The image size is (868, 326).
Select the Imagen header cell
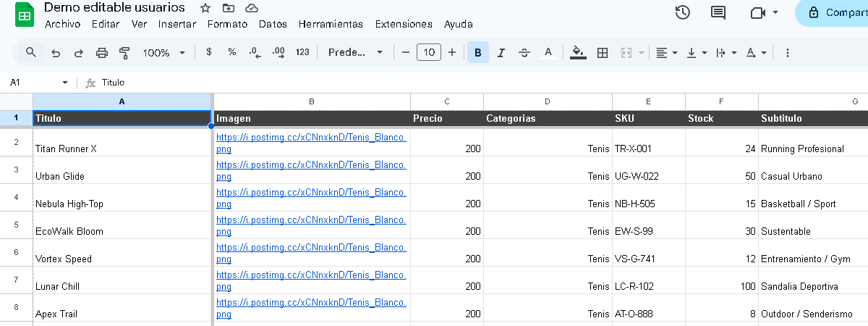pyautogui.click(x=312, y=118)
